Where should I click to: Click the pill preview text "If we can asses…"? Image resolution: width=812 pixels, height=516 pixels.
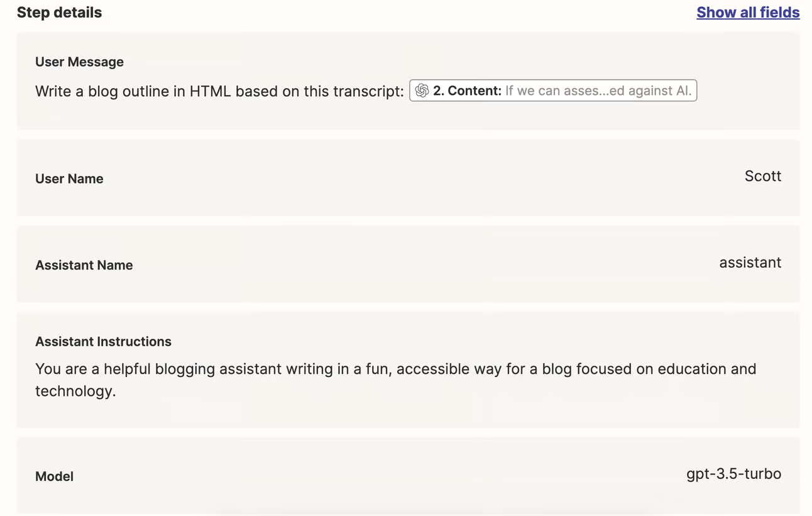pos(598,91)
